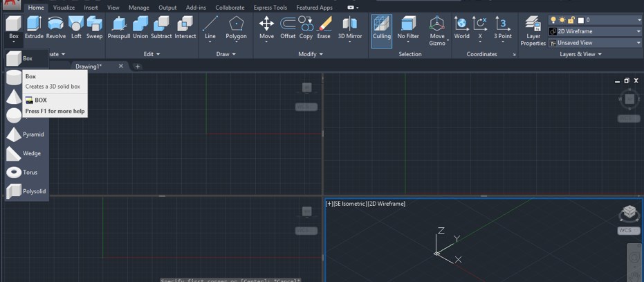644x282 pixels.
Task: Open the 2D Wireframe visual style dropdown
Action: tap(595, 31)
